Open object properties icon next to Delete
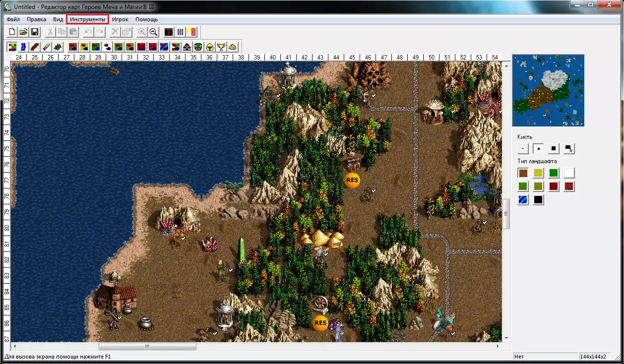624x364 pixels. [126, 32]
